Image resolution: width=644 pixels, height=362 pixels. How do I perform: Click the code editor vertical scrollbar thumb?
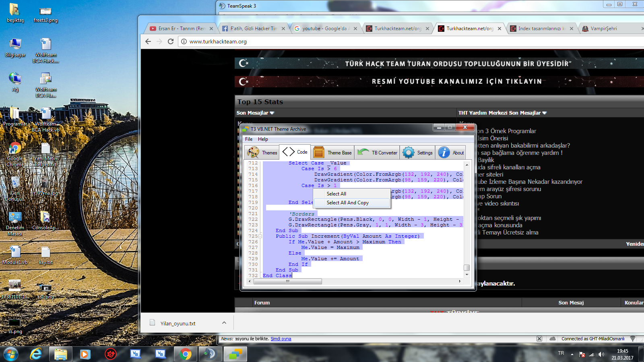point(467,267)
